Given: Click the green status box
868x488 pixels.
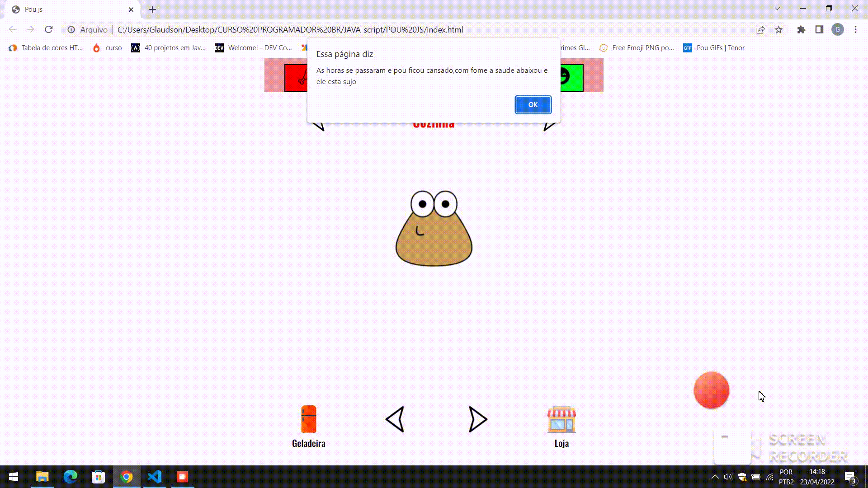Looking at the screenshot, I should [571, 78].
